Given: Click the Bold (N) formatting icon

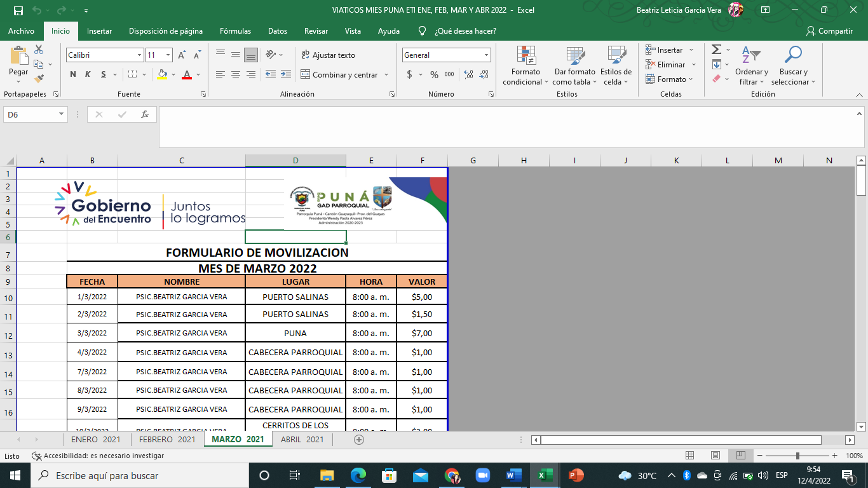Looking at the screenshot, I should tap(73, 75).
